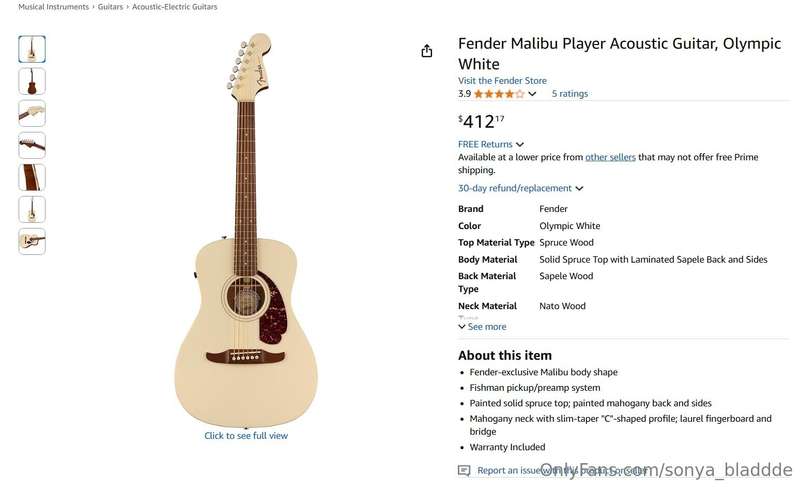Go to Musical Instruments breadcrumb
The height and width of the screenshot is (487, 800).
pos(54,7)
